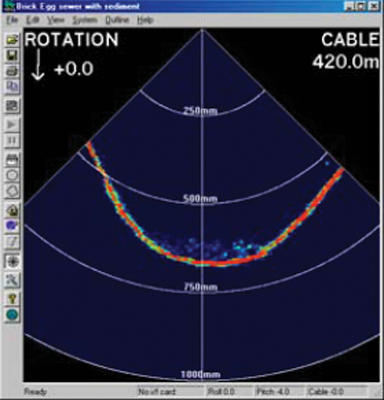Select the circle outline tool

coord(13,175)
